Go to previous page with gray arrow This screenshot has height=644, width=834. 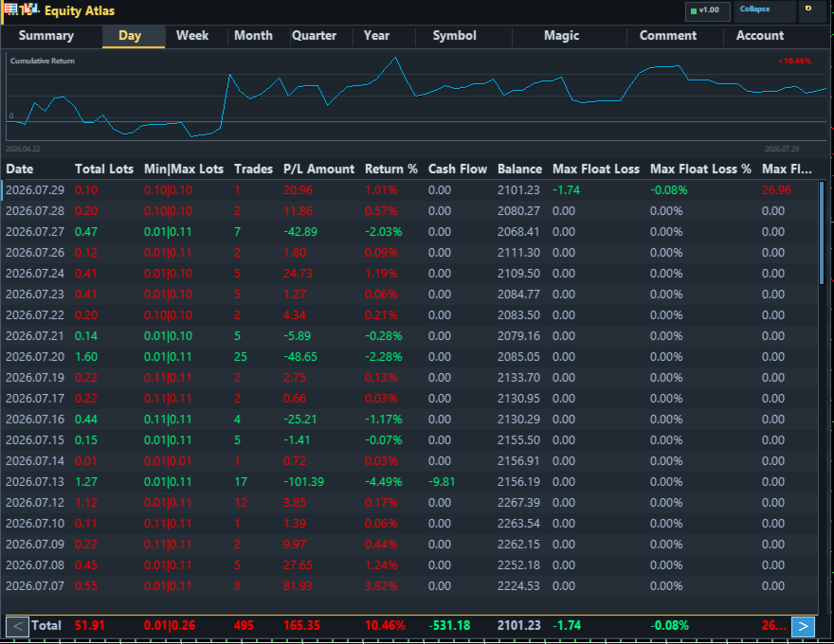[17, 626]
